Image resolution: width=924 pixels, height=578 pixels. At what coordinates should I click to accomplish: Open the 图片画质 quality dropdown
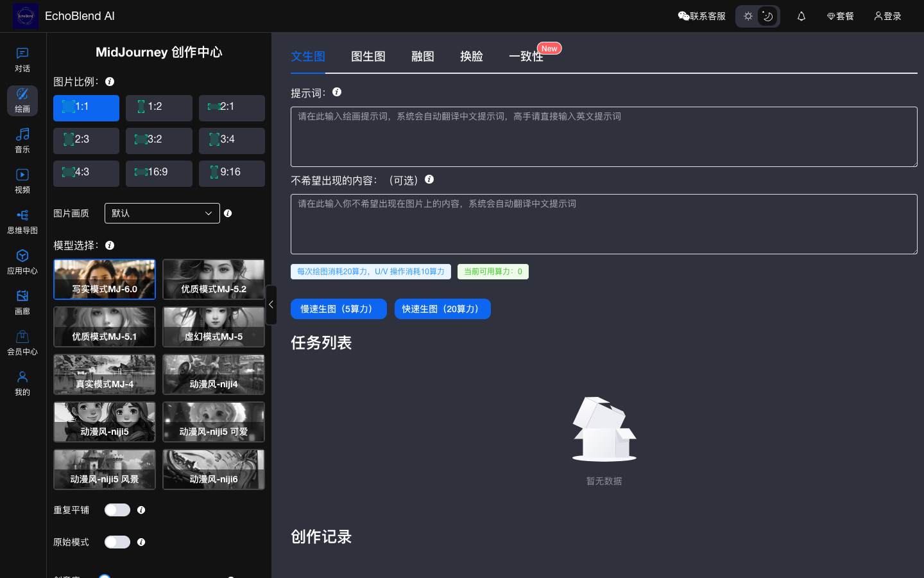[162, 213]
